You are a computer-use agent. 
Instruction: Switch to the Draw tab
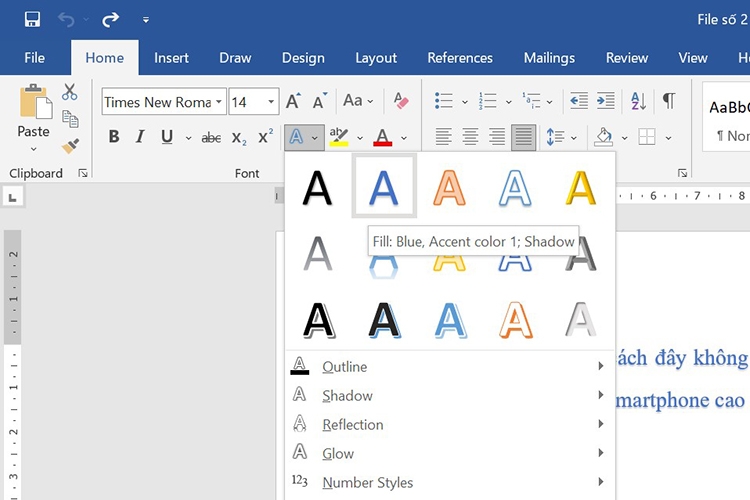point(235,58)
